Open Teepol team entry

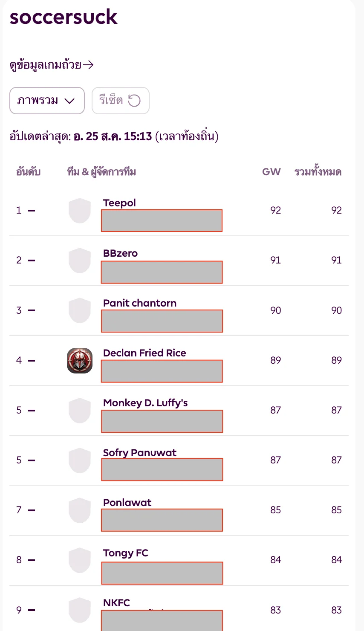pos(119,203)
